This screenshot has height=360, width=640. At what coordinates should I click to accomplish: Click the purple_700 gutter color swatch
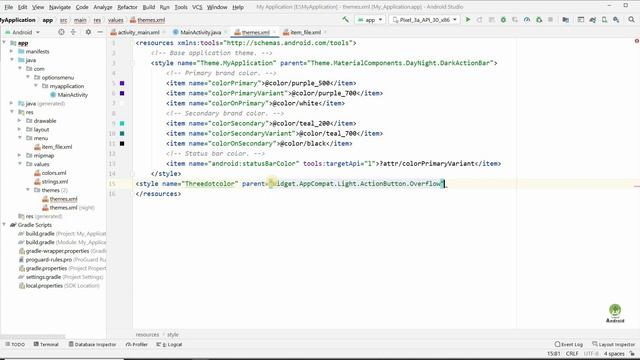point(122,93)
